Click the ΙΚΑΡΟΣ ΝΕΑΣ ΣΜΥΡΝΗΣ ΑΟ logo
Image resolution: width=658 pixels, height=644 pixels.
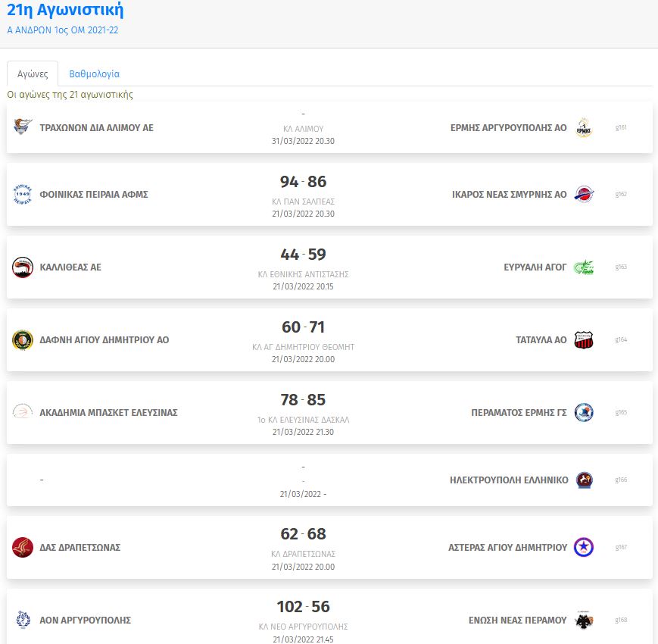[x=583, y=194]
